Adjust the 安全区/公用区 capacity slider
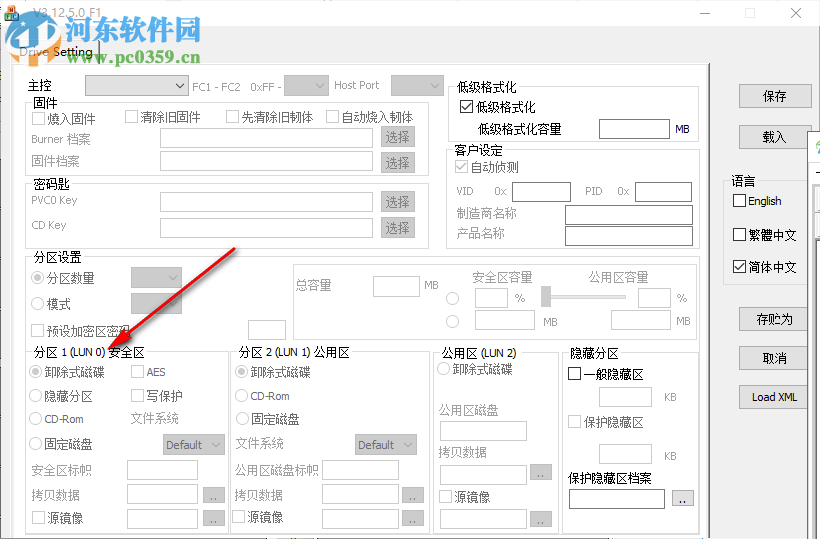The image size is (820, 539). tap(546, 296)
